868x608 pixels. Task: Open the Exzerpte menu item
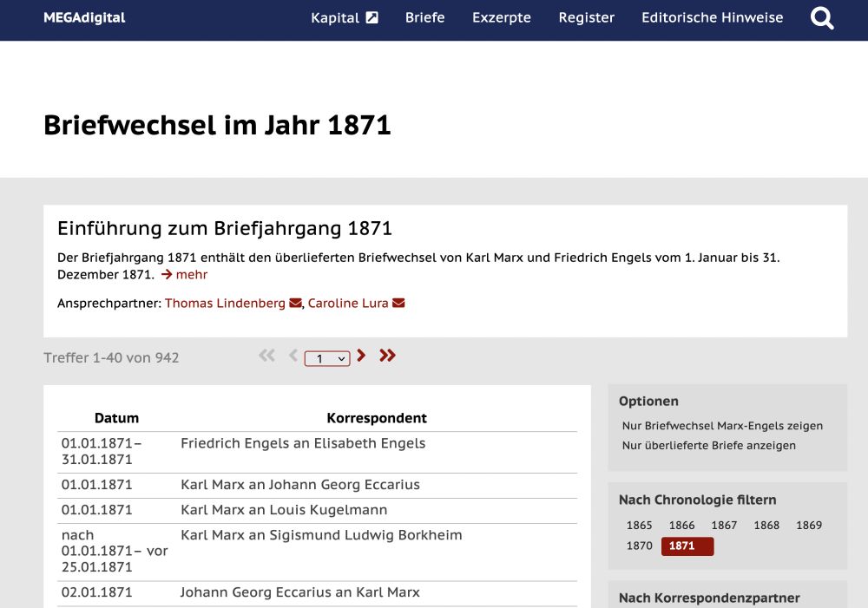point(502,17)
